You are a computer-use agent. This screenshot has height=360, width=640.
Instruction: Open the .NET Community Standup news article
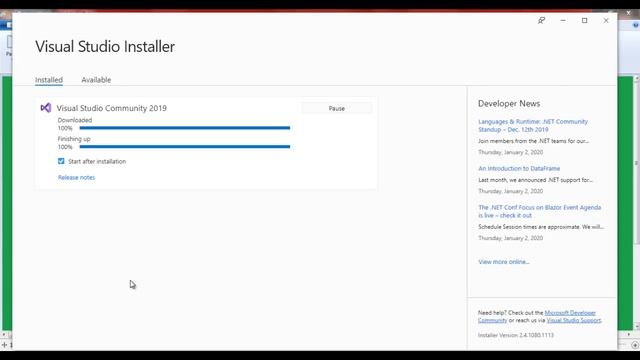tap(533, 125)
